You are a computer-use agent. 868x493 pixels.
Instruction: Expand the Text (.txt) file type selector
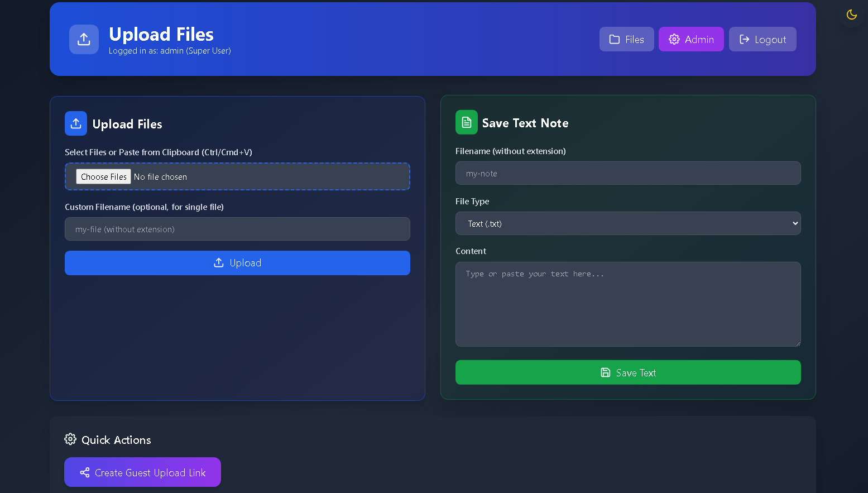(627, 223)
